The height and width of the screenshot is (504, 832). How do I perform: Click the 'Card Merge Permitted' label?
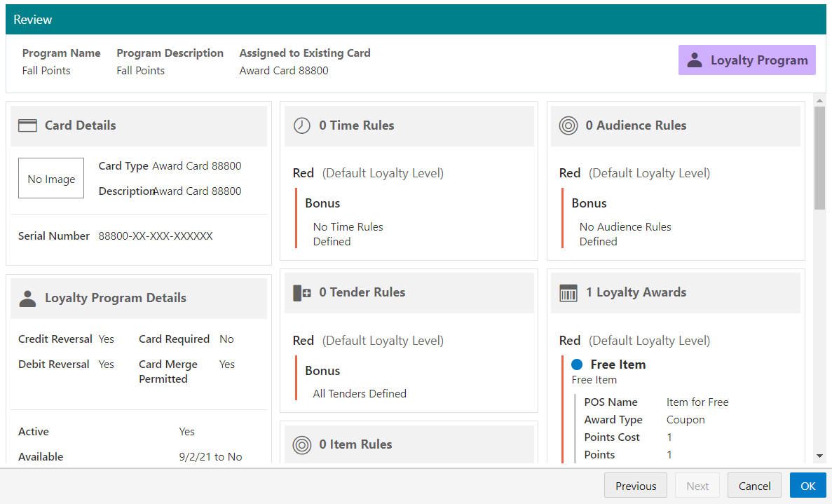pos(168,372)
